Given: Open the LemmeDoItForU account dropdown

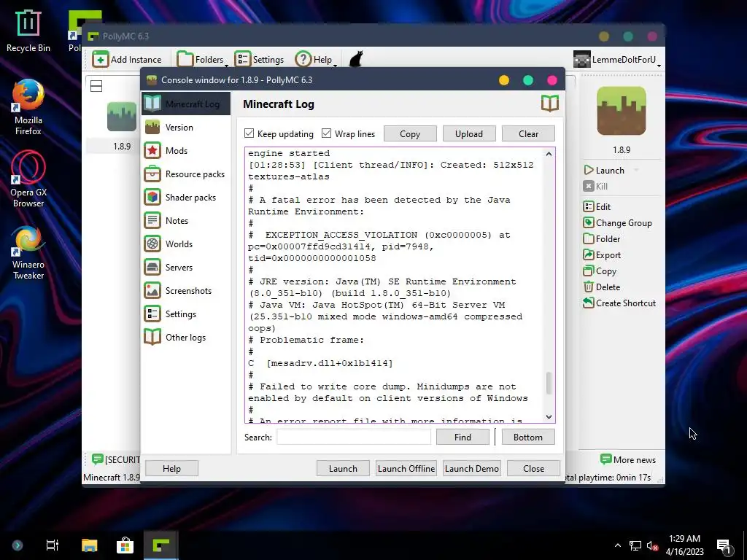Looking at the screenshot, I should [617, 60].
